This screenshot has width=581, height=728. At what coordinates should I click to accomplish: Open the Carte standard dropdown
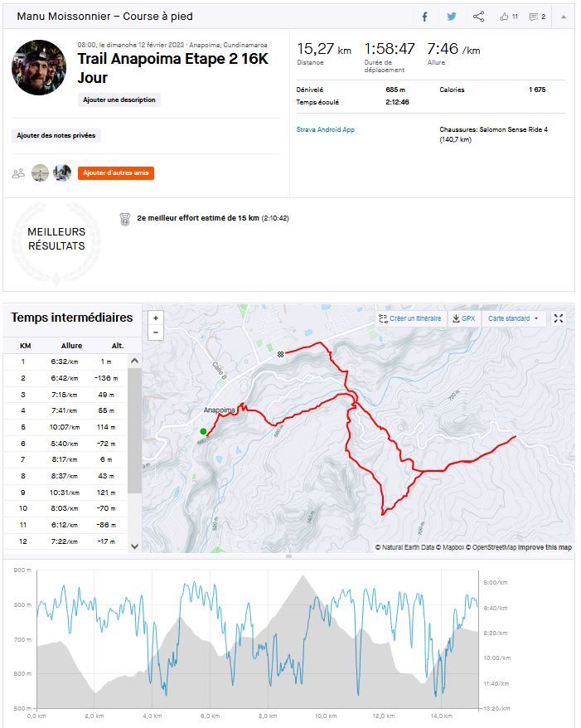pyautogui.click(x=513, y=318)
